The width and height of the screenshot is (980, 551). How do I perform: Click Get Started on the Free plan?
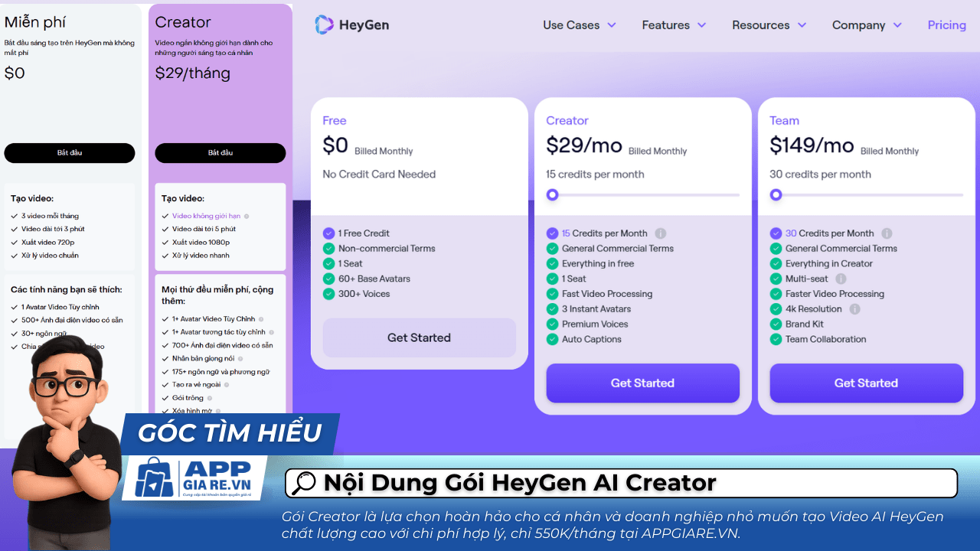(419, 337)
